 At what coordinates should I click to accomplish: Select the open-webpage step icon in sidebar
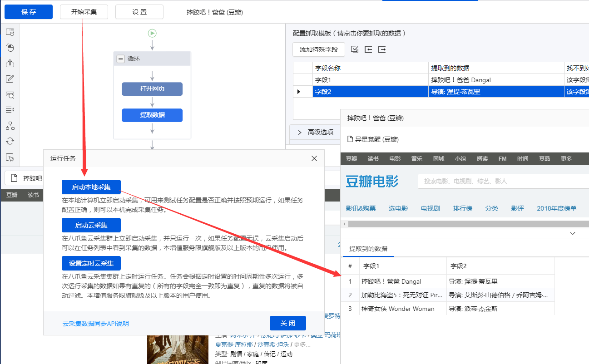pos(10,32)
